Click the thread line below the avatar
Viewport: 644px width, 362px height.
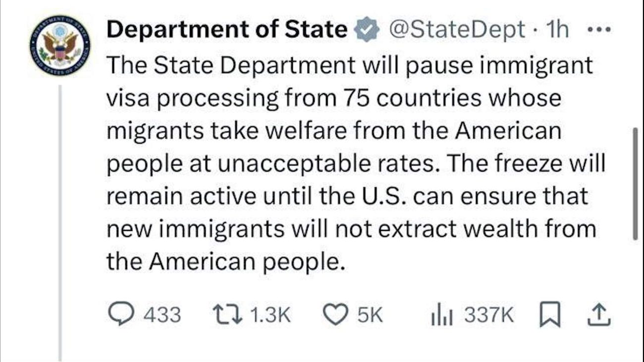(61, 223)
